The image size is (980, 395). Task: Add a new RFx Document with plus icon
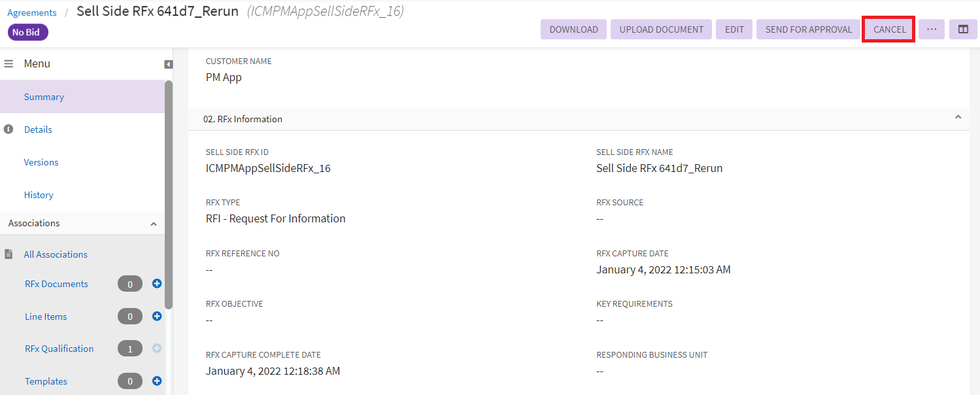[x=157, y=284]
